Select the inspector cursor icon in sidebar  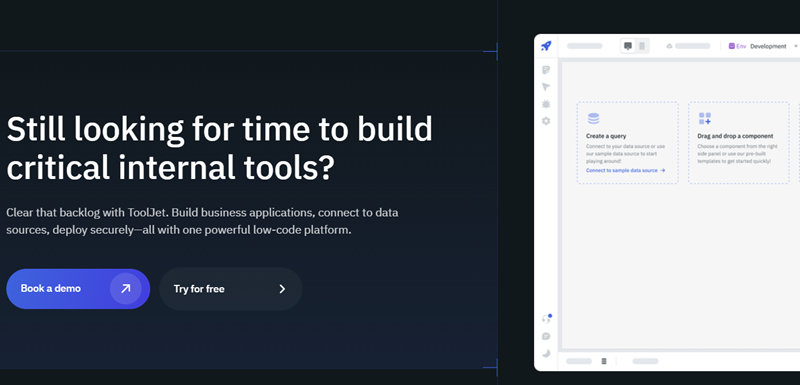click(546, 87)
